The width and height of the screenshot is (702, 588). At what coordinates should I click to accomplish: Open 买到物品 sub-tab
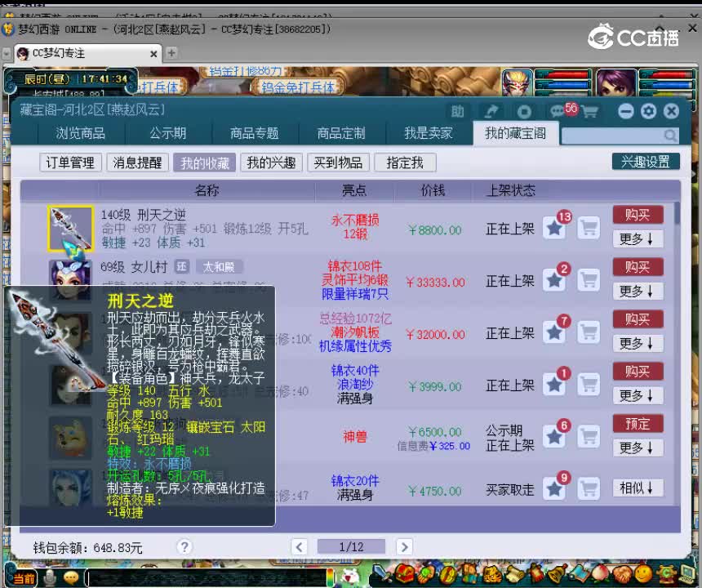(x=338, y=163)
